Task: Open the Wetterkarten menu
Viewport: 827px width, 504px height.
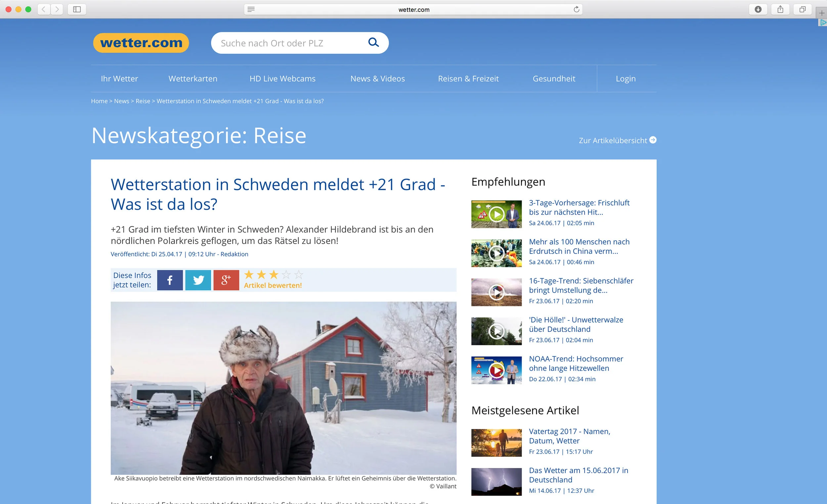Action: coord(193,78)
